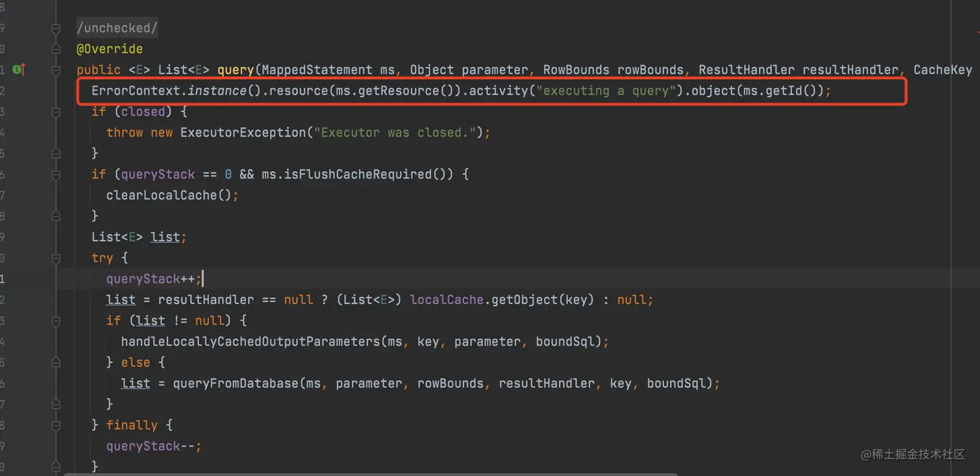Collapse the 'try {' block fold marker
980x476 pixels.
(56, 258)
